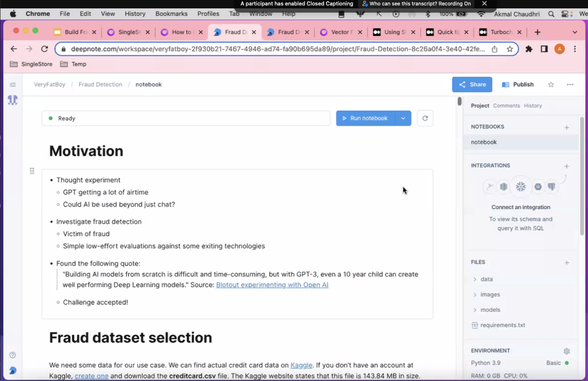Star the project with the favorite icon
588x381 pixels.
click(551, 85)
